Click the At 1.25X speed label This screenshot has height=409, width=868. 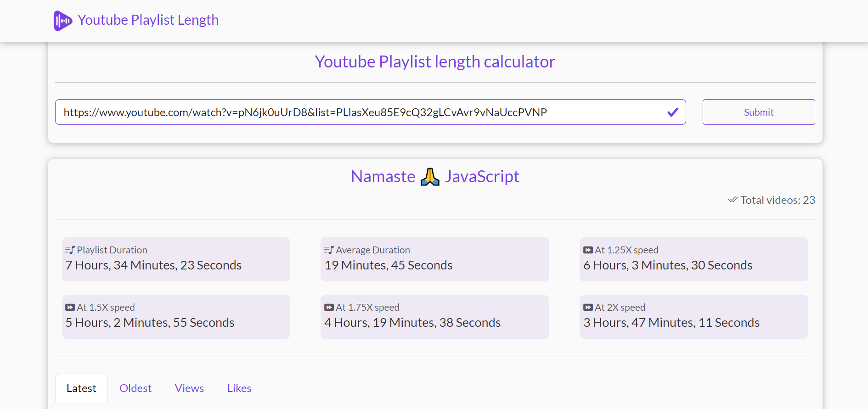626,250
